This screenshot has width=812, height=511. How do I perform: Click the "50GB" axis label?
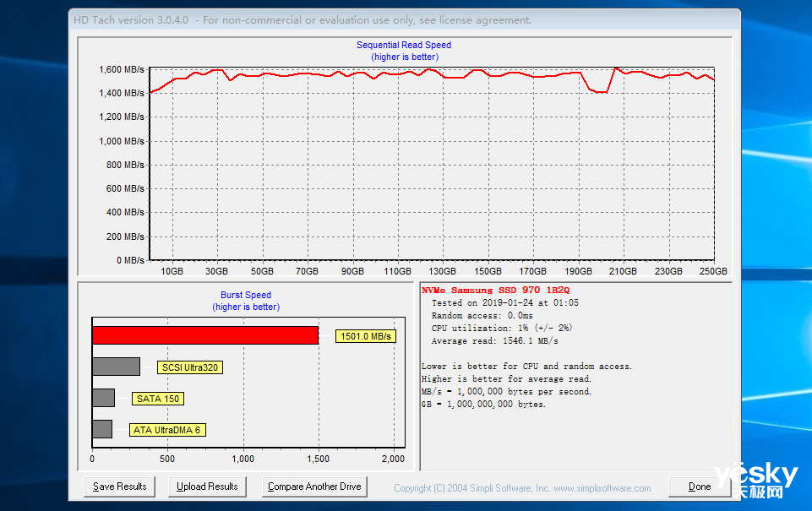(262, 271)
